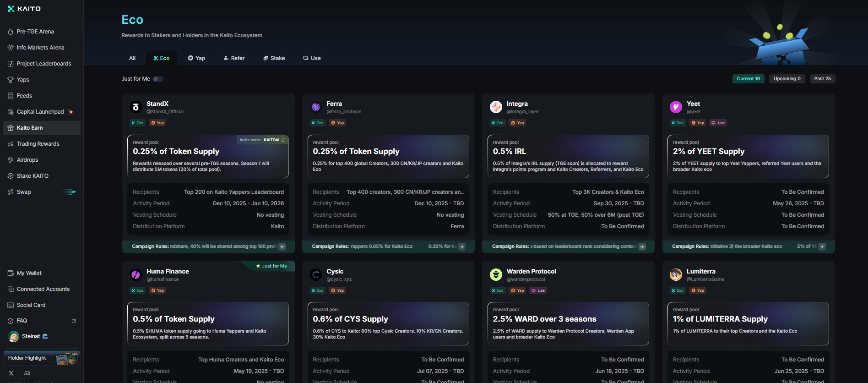This screenshot has height=383, width=868.
Task: Click the Social Card icon
Action: [x=11, y=305]
